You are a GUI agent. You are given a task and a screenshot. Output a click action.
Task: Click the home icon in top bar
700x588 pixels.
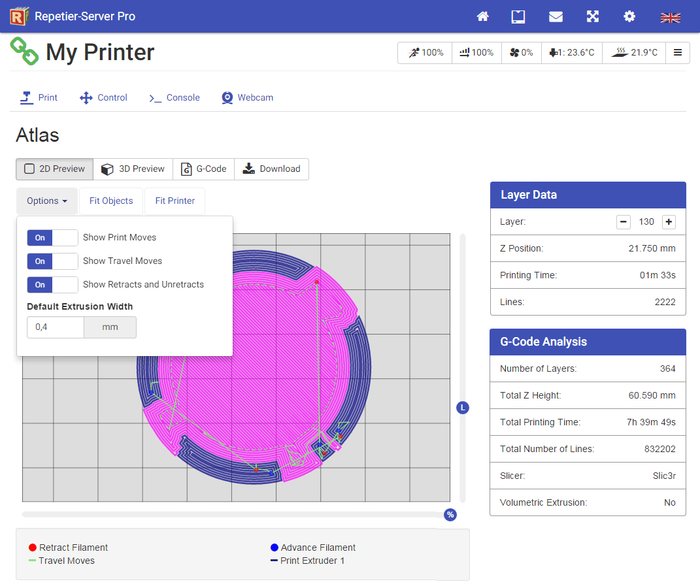point(482,17)
